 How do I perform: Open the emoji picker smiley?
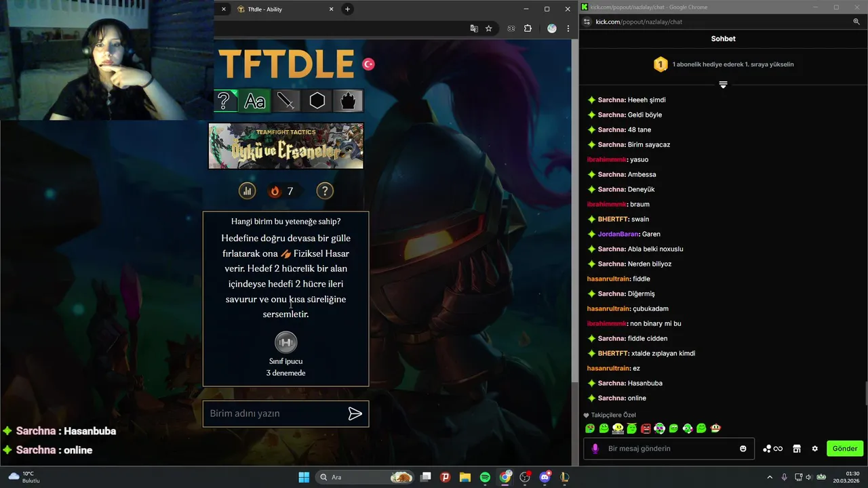[x=743, y=449]
